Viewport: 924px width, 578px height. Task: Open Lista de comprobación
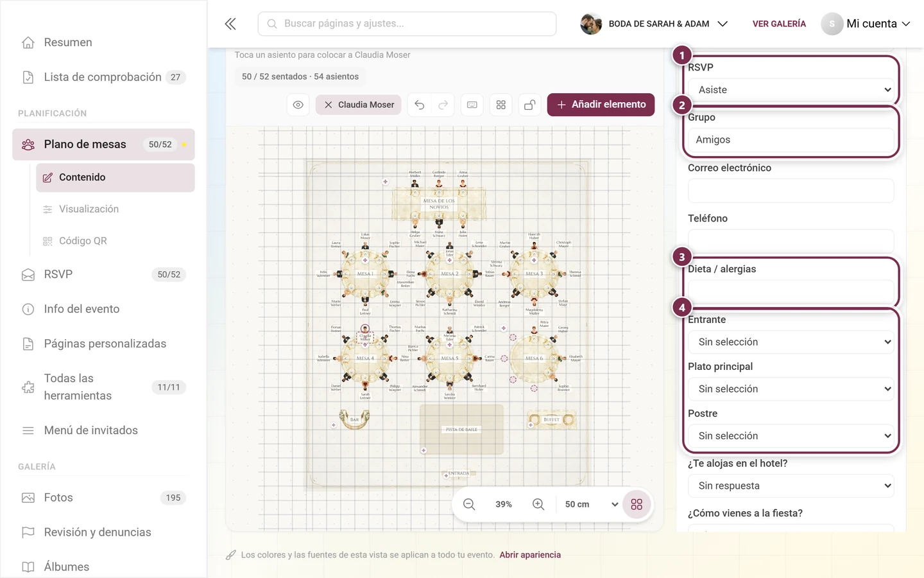coord(103,77)
